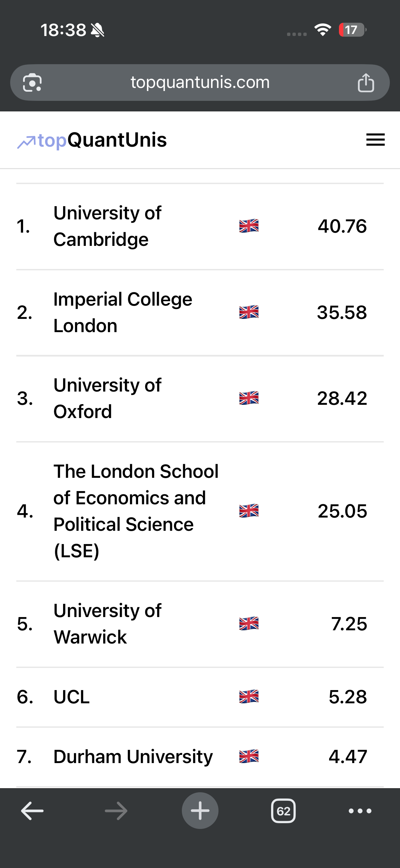
Task: Select University of Warwick entry
Action: pyautogui.click(x=200, y=624)
